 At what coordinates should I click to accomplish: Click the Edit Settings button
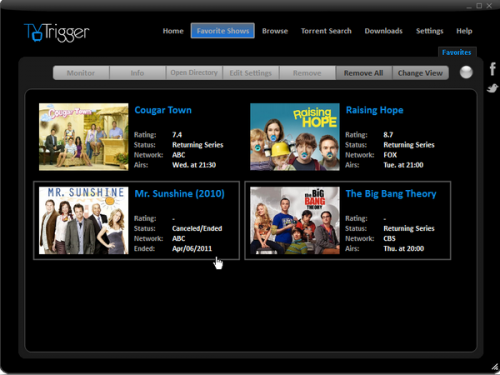click(x=251, y=73)
